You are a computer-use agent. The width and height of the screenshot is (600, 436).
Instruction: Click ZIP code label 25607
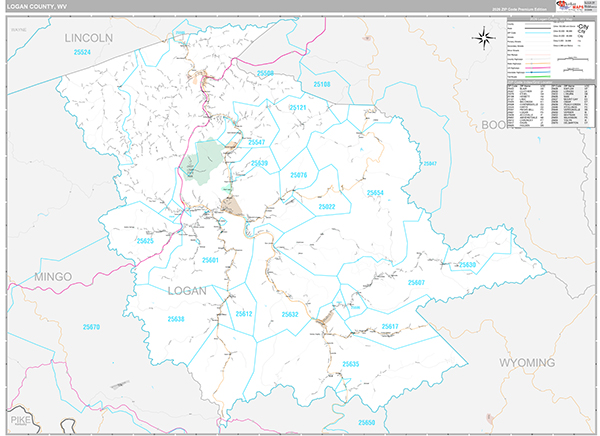click(416, 283)
